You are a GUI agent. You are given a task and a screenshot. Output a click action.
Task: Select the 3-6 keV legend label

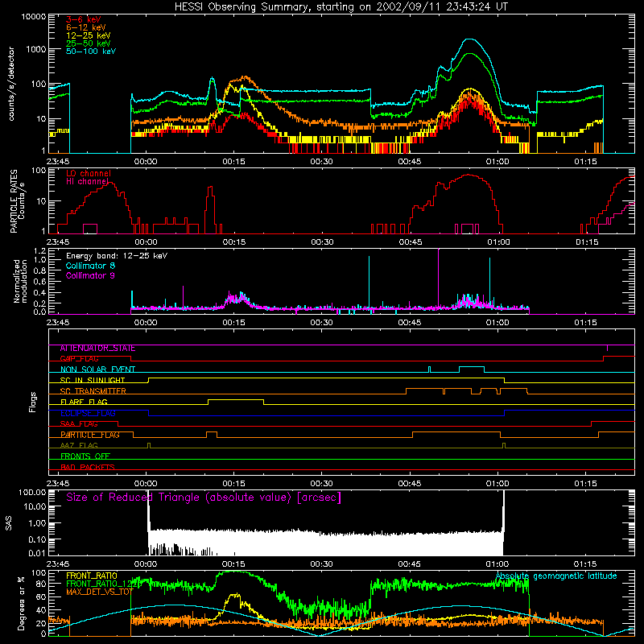tap(83, 19)
